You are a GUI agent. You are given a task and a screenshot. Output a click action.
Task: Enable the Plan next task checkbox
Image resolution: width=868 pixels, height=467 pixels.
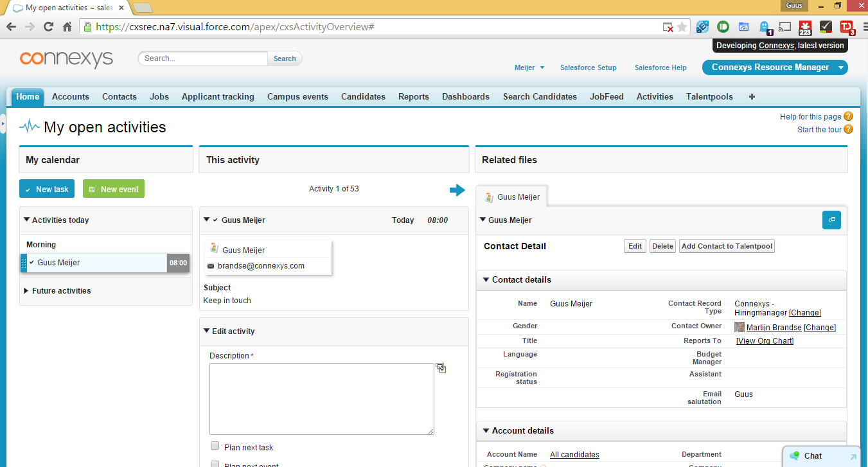[x=215, y=446]
